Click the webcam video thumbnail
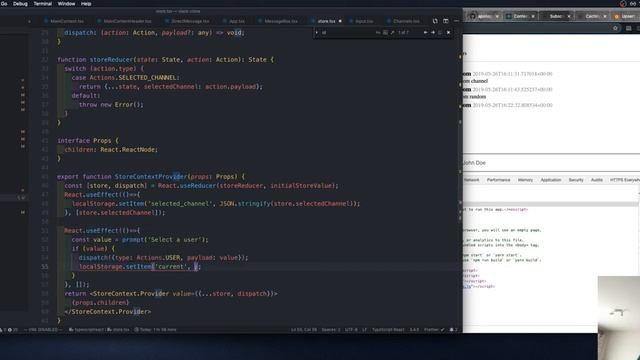 [619, 318]
